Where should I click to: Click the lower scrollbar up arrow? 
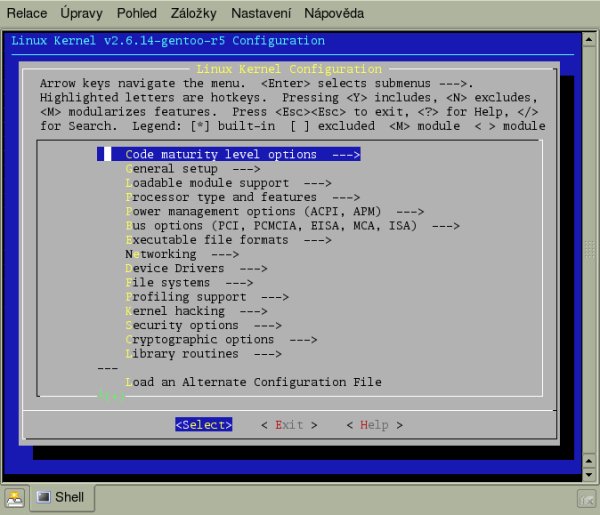[589, 461]
